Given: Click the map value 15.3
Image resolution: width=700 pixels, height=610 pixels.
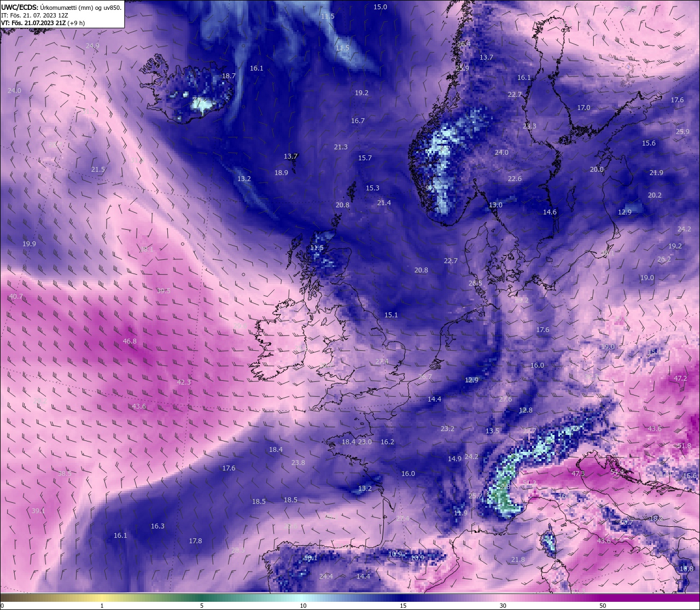Looking at the screenshot, I should pyautogui.click(x=372, y=188).
